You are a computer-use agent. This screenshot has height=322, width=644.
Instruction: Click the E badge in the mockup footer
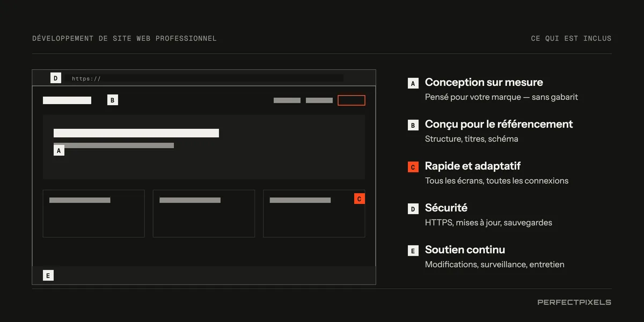click(48, 275)
